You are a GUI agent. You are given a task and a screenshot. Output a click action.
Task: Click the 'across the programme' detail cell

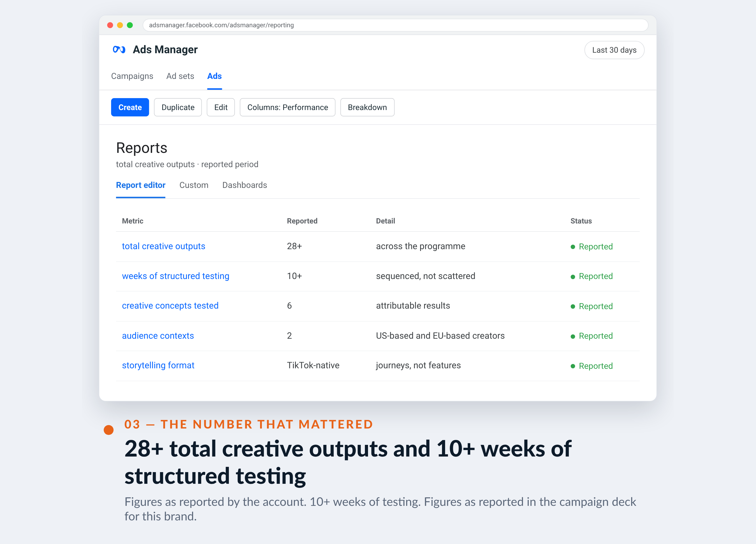click(x=421, y=246)
